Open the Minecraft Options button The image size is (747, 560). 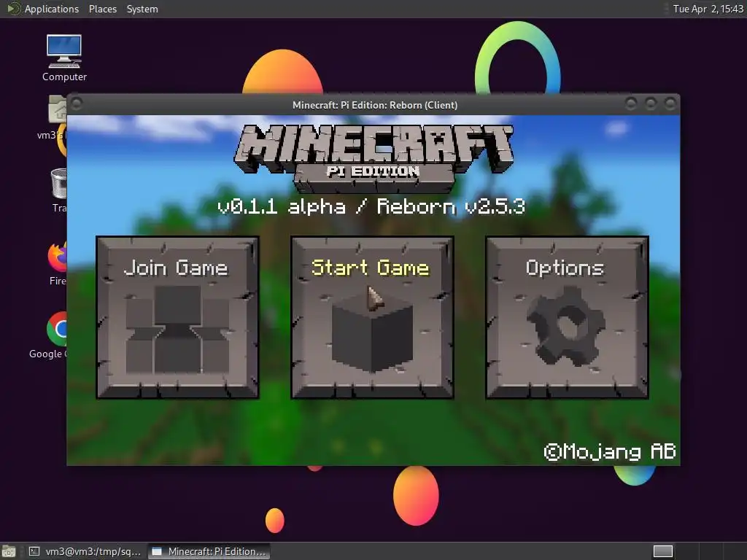point(567,317)
